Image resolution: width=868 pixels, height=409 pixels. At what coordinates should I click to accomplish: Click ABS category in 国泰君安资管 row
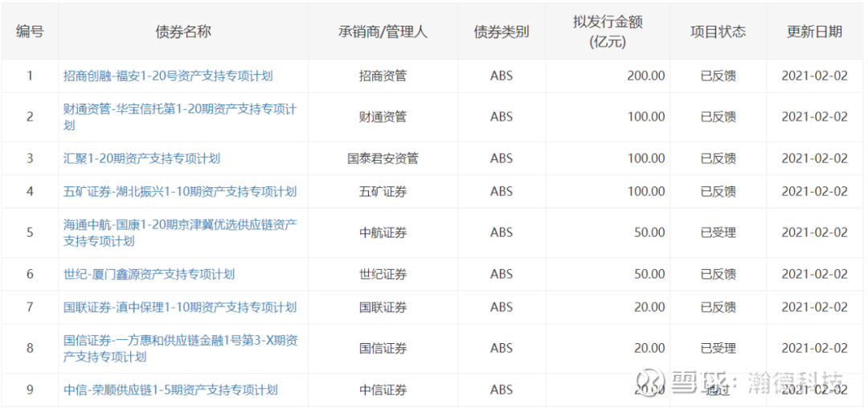(502, 158)
